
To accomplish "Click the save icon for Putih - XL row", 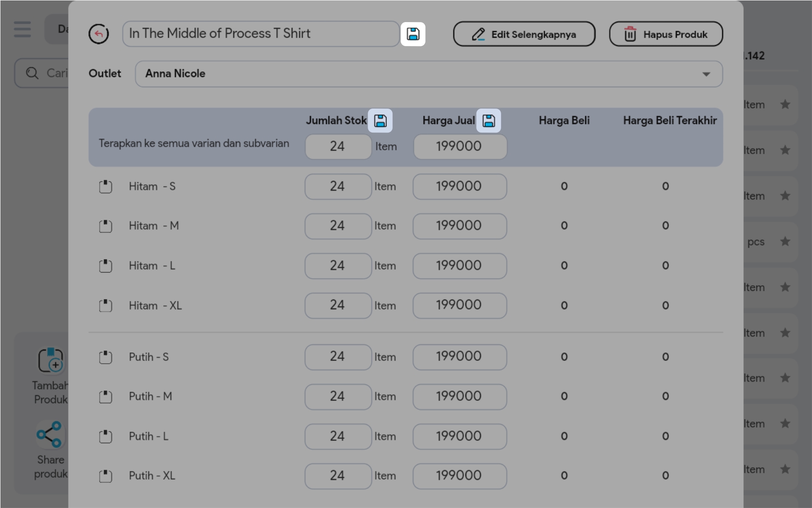I will [x=106, y=476].
